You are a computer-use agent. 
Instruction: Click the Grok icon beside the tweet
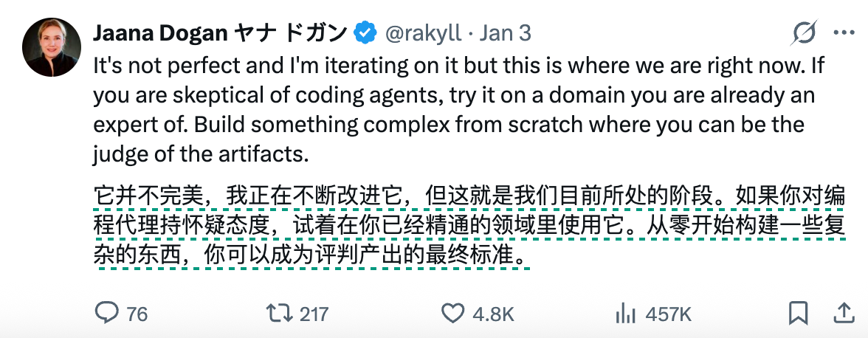click(805, 33)
